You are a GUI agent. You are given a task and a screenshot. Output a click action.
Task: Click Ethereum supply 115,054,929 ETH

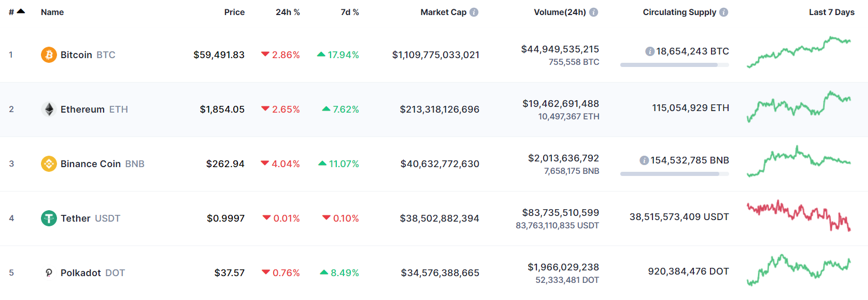click(x=691, y=107)
